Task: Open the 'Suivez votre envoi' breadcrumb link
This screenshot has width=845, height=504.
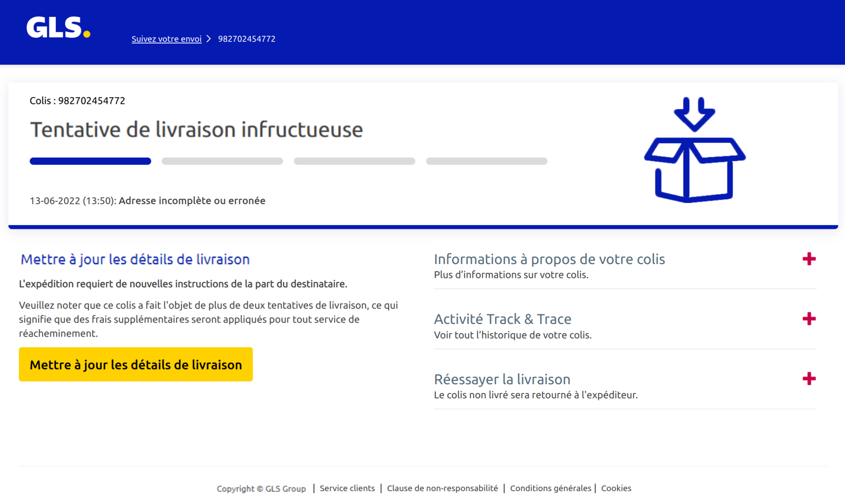Action: (166, 39)
